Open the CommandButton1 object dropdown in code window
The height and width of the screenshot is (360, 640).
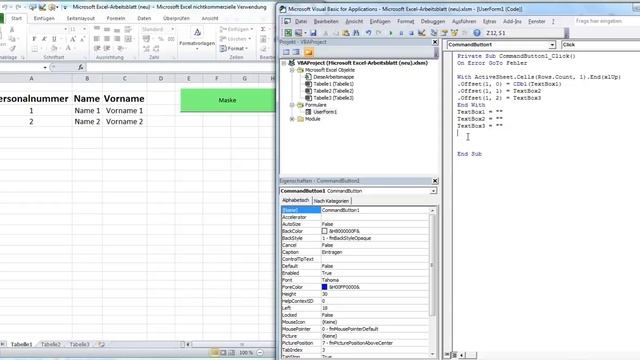click(552, 45)
